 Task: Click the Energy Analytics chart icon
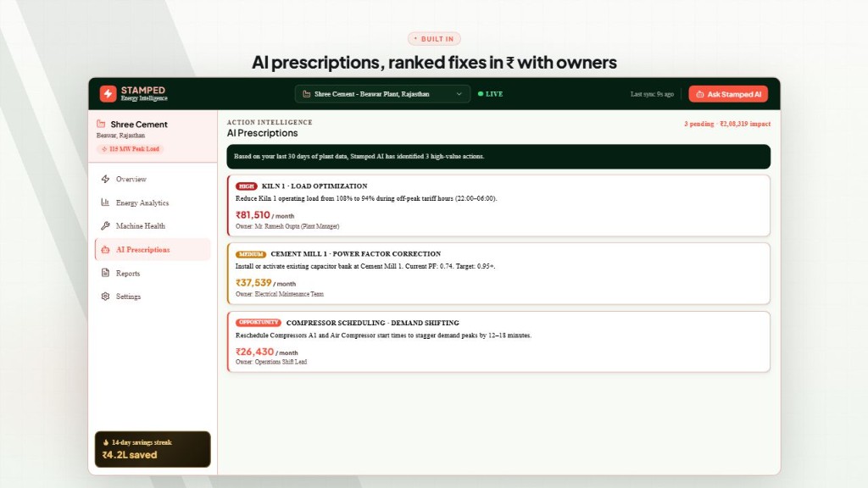point(105,202)
